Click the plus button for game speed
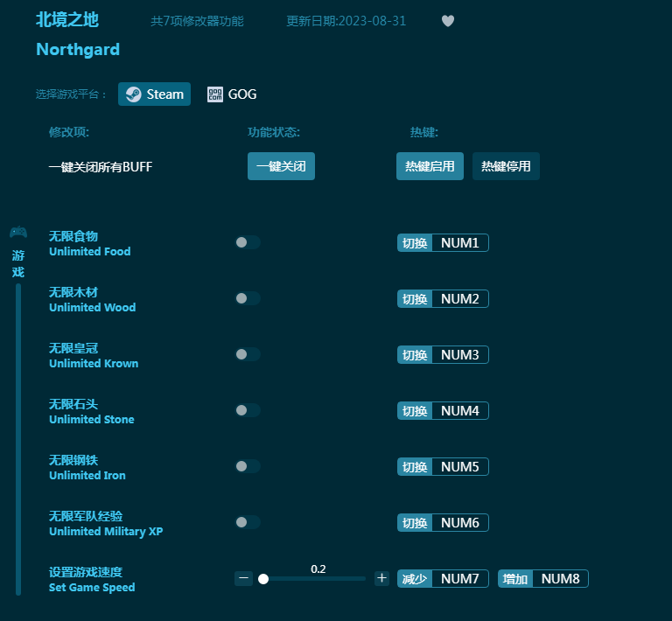Screen dimensions: 672x621 pos(381,578)
